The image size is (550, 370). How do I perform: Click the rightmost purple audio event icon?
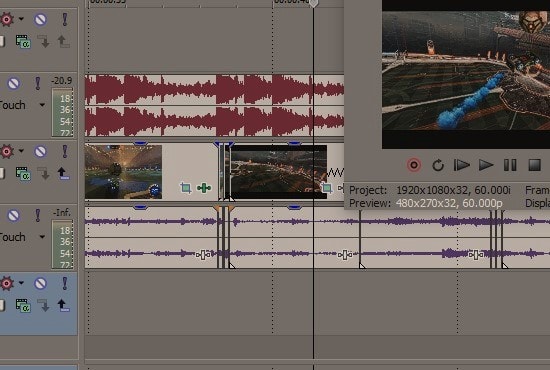click(476, 255)
